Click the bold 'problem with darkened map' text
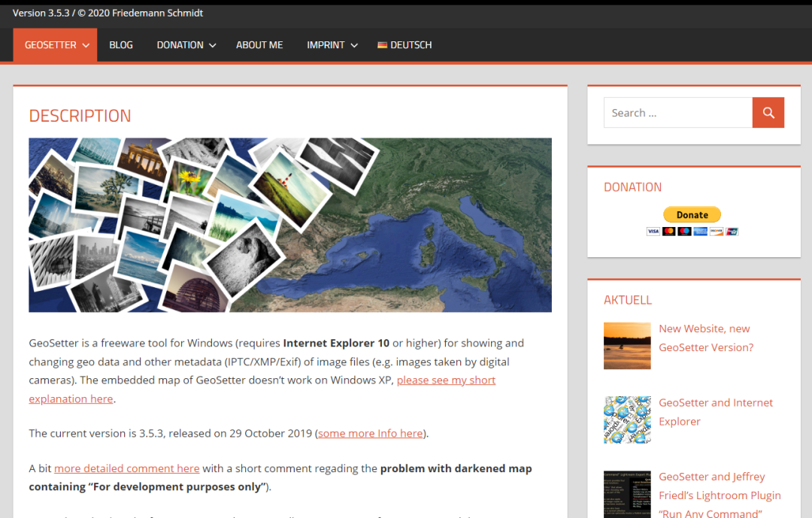 point(456,468)
